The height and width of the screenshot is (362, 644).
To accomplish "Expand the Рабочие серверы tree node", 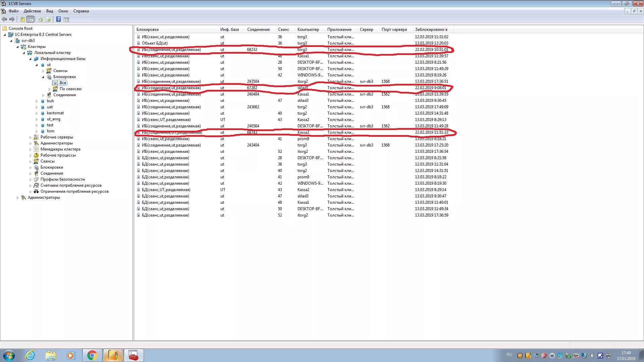I will pos(30,137).
